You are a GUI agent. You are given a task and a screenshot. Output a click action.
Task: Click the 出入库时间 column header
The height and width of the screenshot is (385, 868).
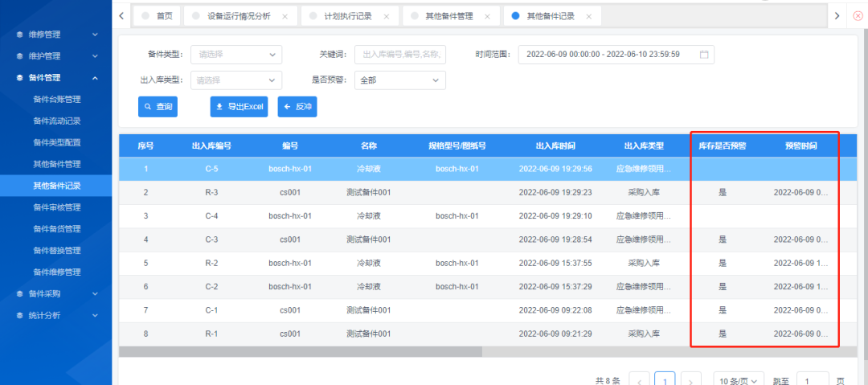[556, 146]
